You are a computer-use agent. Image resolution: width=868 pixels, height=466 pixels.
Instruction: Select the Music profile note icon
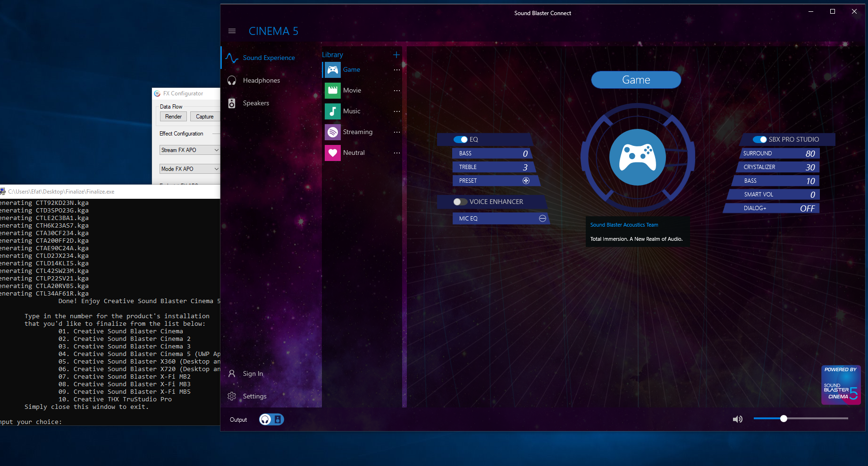click(333, 111)
